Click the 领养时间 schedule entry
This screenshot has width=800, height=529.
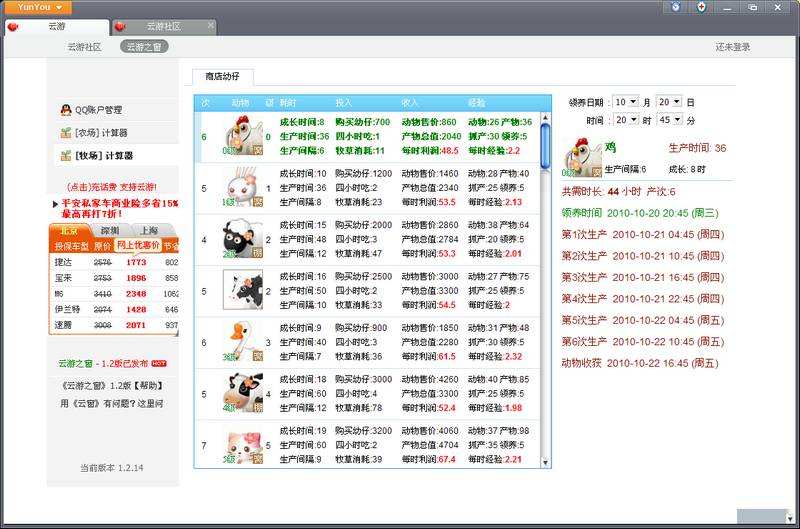640,213
